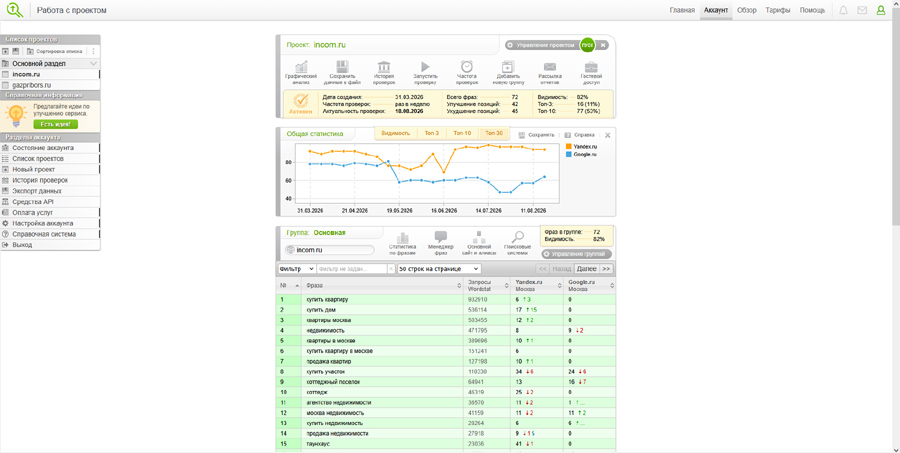Click Далее pagination button
Image resolution: width=900 pixels, height=453 pixels.
[x=587, y=268]
